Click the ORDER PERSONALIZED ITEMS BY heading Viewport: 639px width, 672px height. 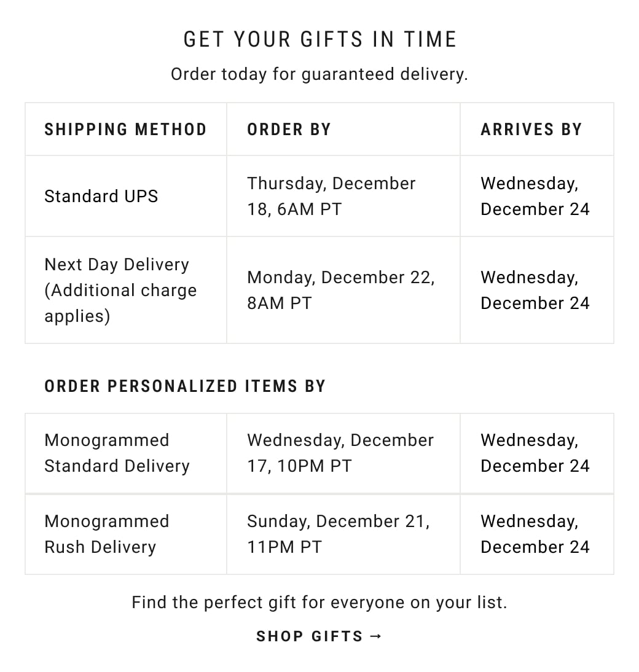tap(185, 386)
